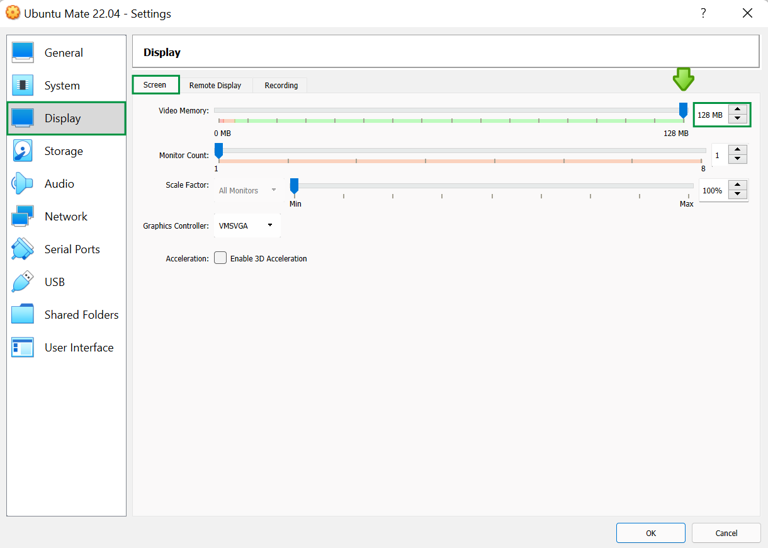Switch to the Remote Display tab
This screenshot has width=768, height=548.
point(215,85)
